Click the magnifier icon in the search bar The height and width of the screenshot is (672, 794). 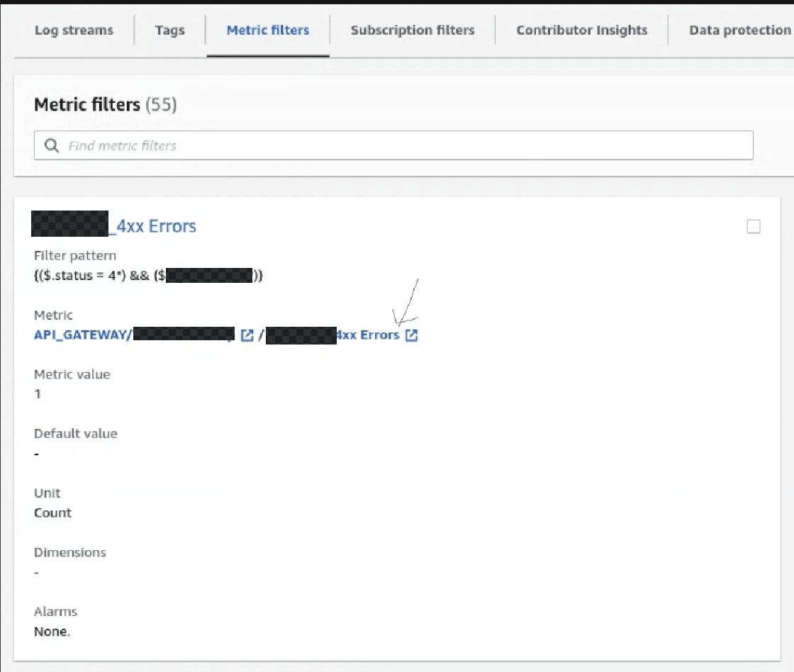51,145
